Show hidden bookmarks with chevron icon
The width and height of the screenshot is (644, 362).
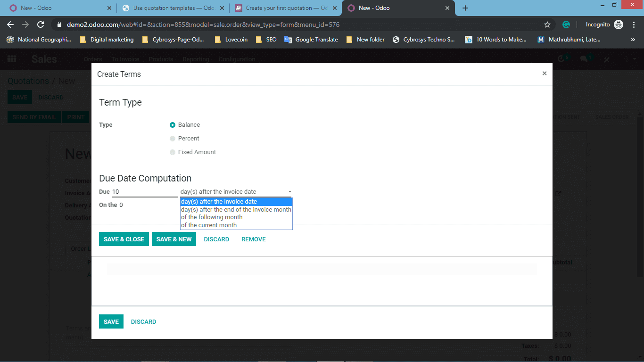[x=633, y=40]
